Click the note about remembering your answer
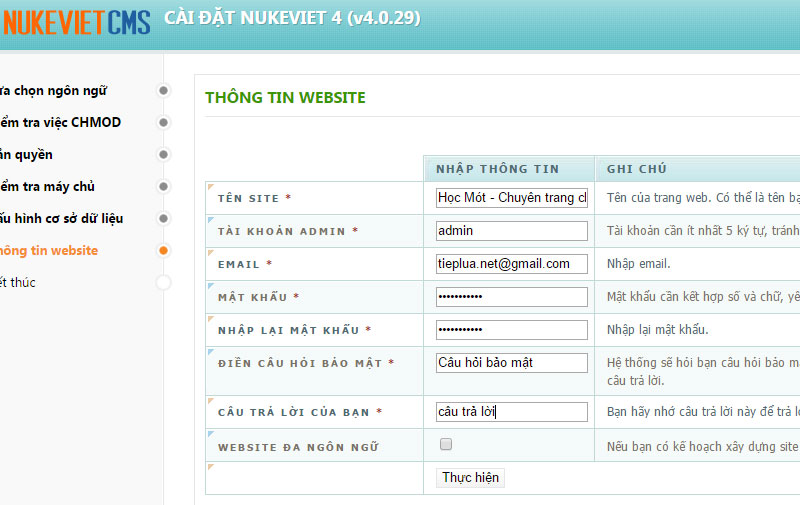The height and width of the screenshot is (505, 800). (x=703, y=411)
